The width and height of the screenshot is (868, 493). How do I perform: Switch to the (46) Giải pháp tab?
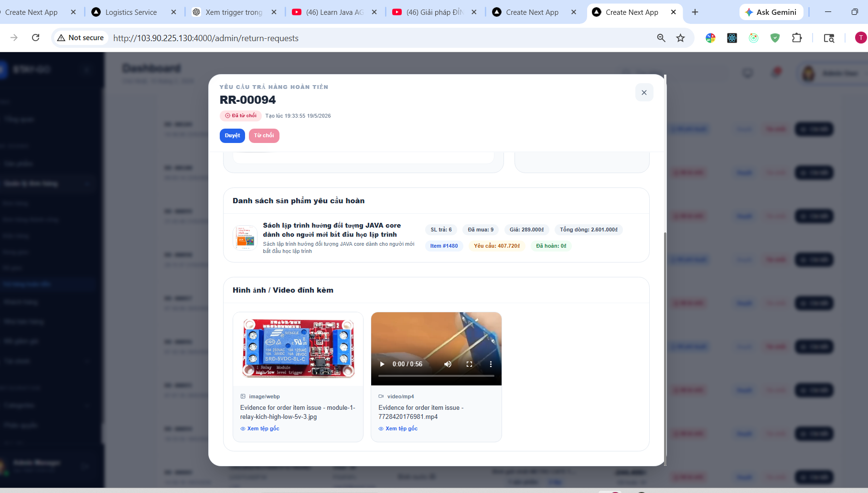point(434,12)
